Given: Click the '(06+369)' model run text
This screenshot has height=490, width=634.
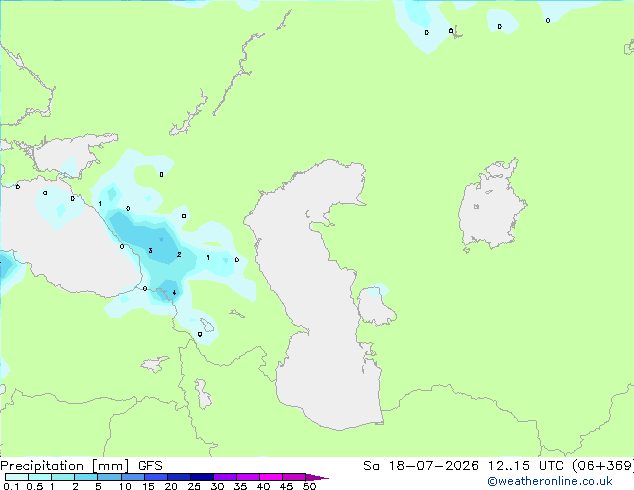Looking at the screenshot, I should click(x=603, y=466).
